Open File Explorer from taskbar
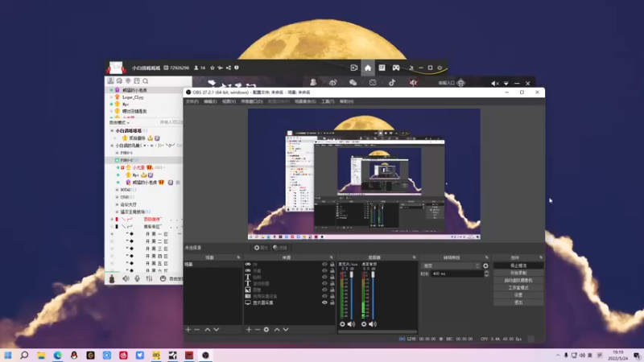This screenshot has height=362, width=644. click(41, 355)
